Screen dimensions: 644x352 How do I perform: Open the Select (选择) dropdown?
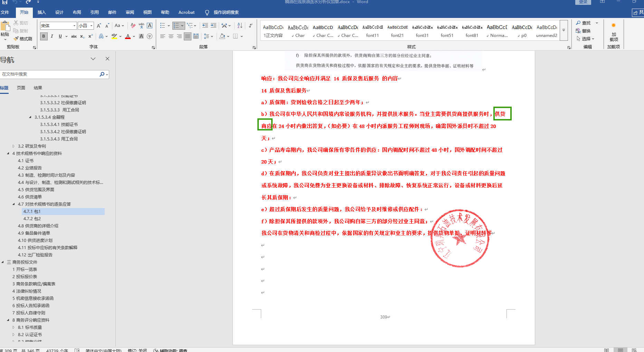pos(586,39)
